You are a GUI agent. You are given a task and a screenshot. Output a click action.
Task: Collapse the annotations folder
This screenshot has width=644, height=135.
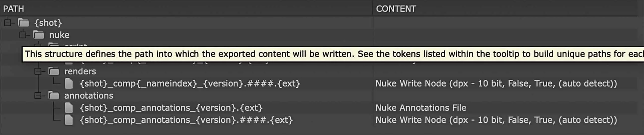coord(38,96)
